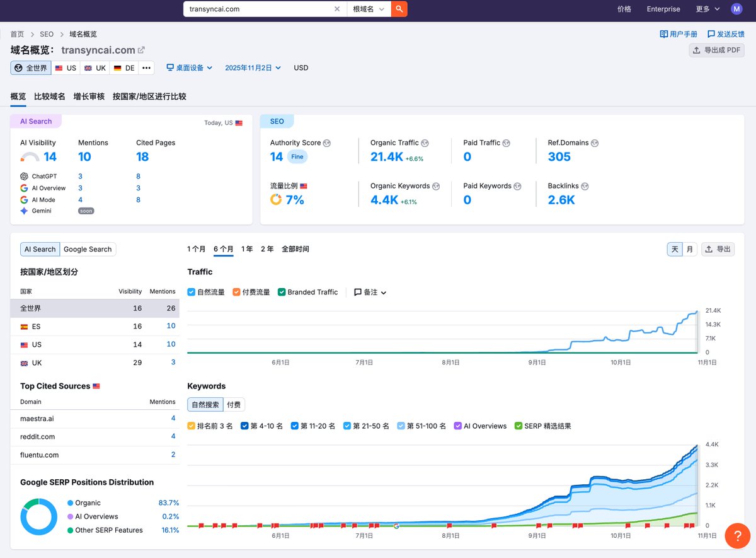This screenshot has width=756, height=558.
Task: Switch to the 比较域名 tab
Action: (50, 96)
